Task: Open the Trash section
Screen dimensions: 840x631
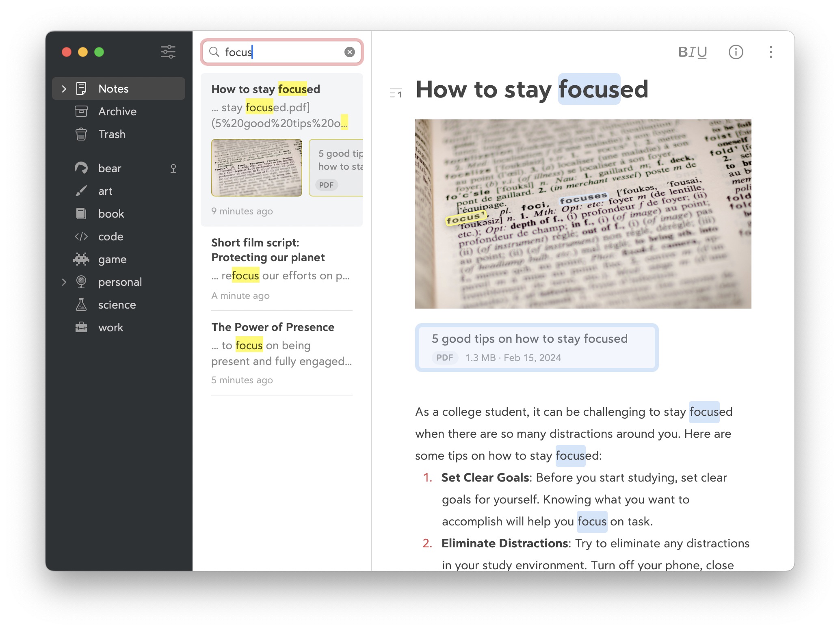Action: click(112, 134)
